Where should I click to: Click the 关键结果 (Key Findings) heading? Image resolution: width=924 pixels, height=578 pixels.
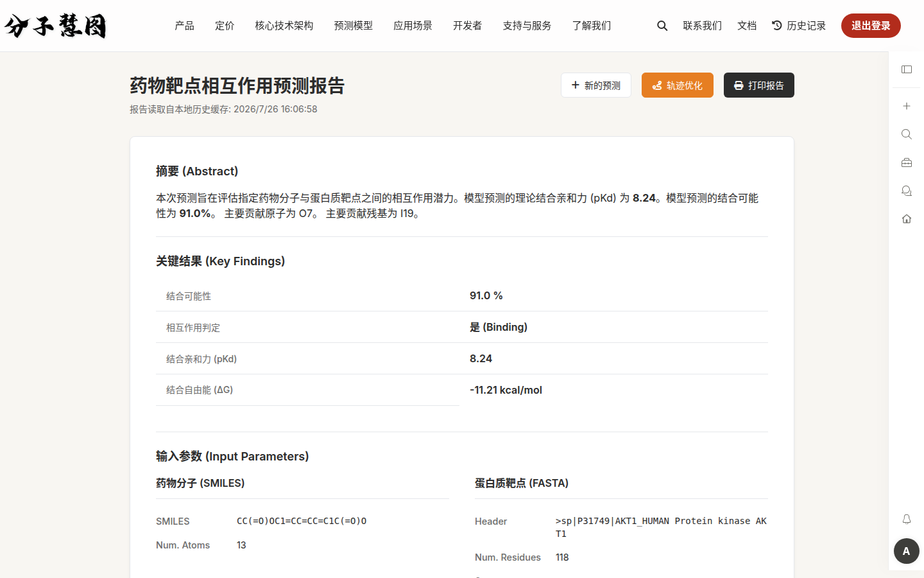(220, 261)
